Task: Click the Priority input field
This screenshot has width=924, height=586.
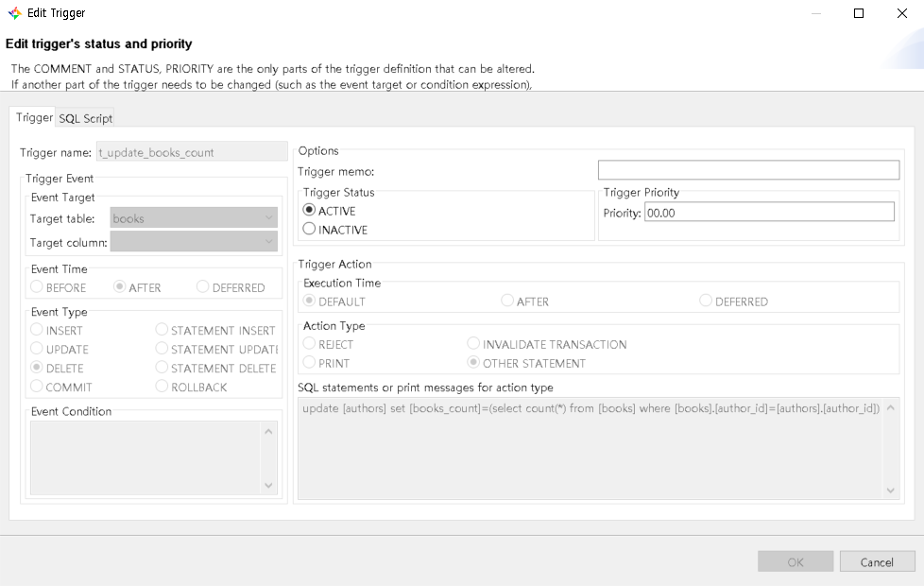Action: [x=768, y=213]
